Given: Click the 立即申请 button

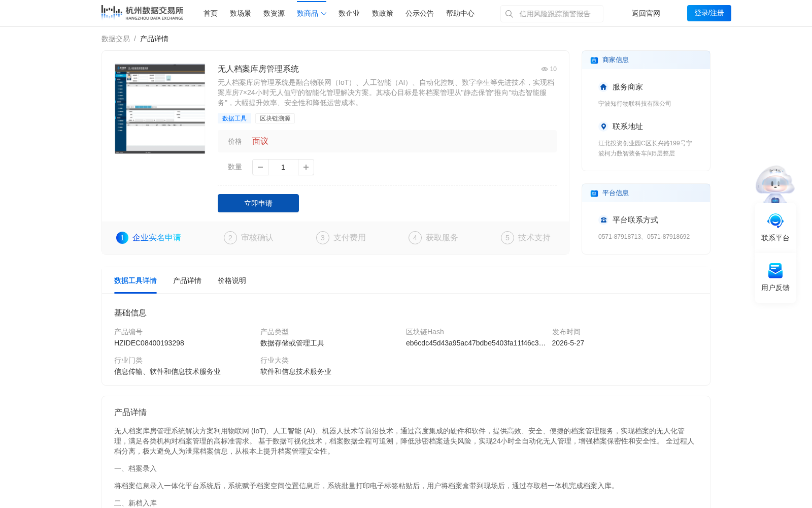Looking at the screenshot, I should [258, 203].
